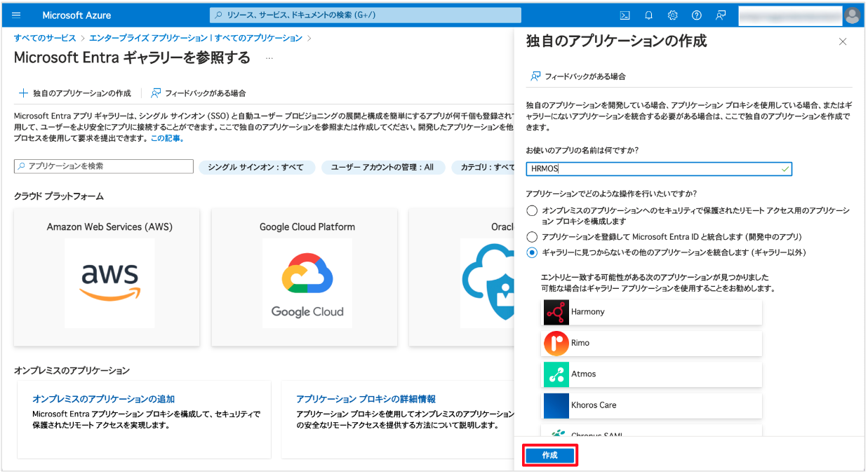Open the User Account Management filter pill
Screen dimensions: 868x474
(382, 168)
